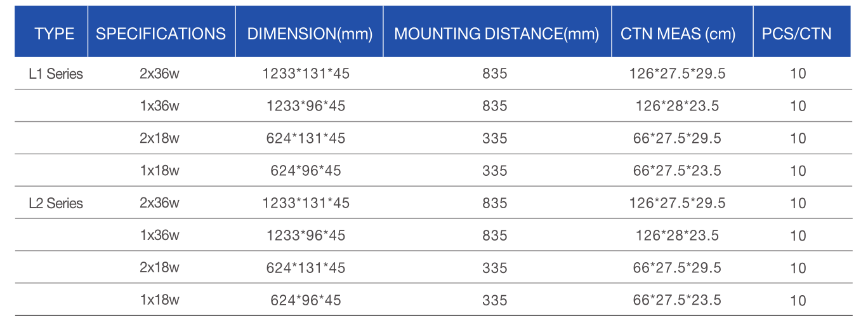Select the SPECIFICATIONS column header
This screenshot has height=325, width=868.
[161, 34]
